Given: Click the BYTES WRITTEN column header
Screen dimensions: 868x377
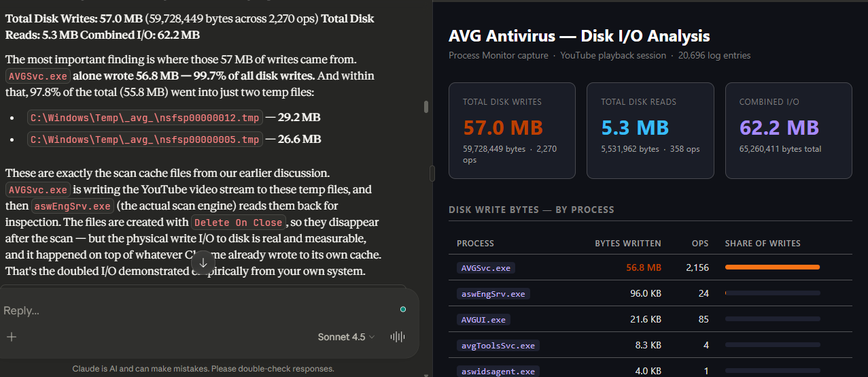Looking at the screenshot, I should click(x=628, y=244).
